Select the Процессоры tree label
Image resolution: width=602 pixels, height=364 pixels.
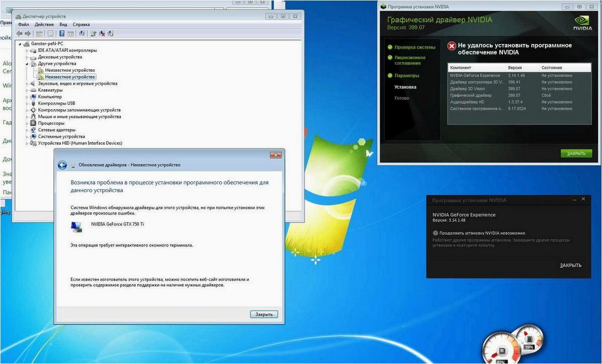(51, 123)
